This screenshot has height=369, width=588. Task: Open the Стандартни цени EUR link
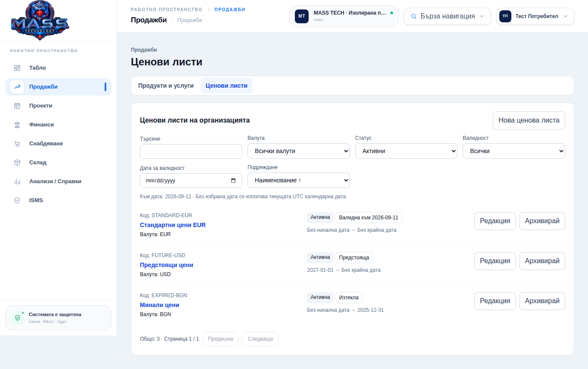click(x=173, y=225)
